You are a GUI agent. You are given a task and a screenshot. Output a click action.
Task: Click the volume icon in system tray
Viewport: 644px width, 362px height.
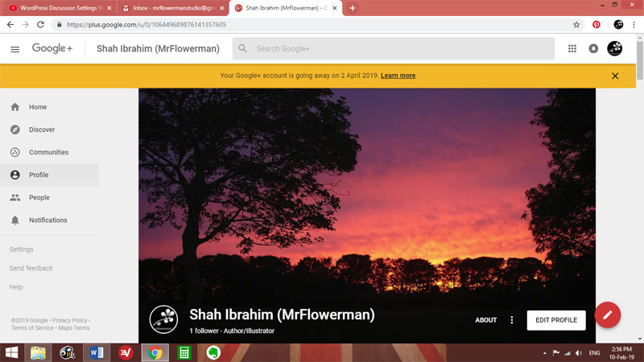(579, 353)
